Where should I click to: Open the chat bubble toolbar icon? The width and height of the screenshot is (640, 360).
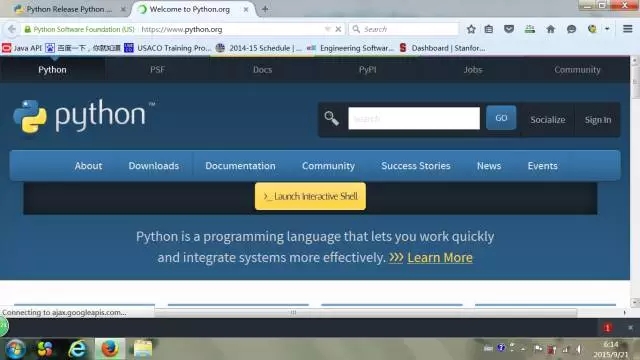571,29
